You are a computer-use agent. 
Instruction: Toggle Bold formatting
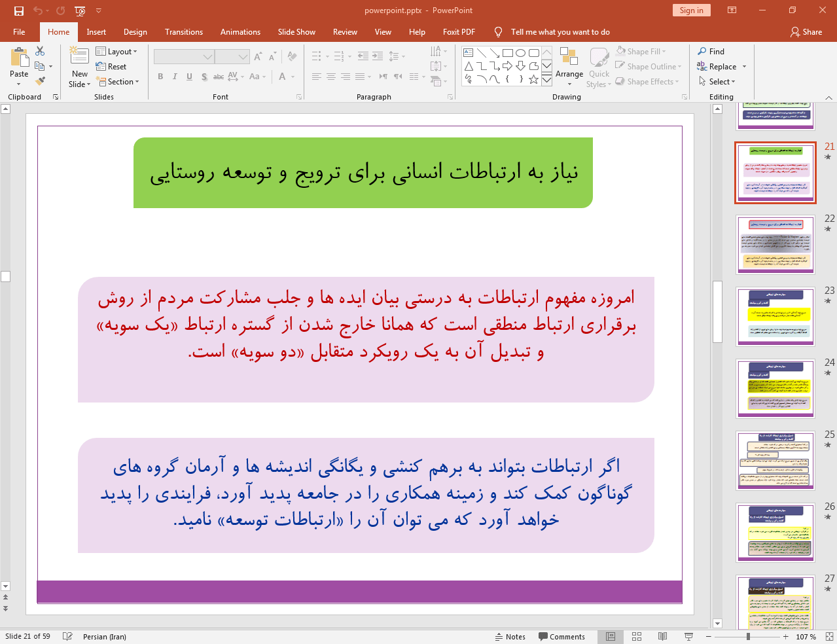point(160,77)
